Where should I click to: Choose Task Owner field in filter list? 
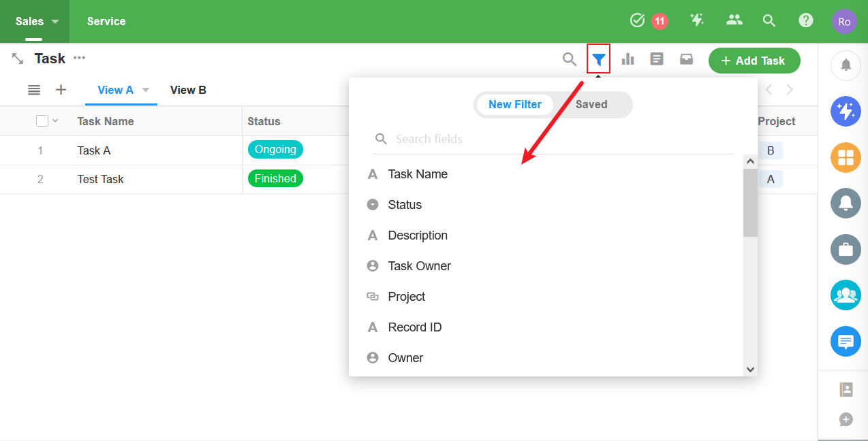[419, 266]
